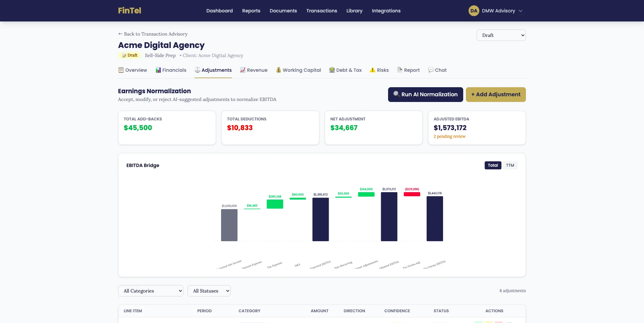Click the DA avatar circle
644x323 pixels.
tap(474, 10)
